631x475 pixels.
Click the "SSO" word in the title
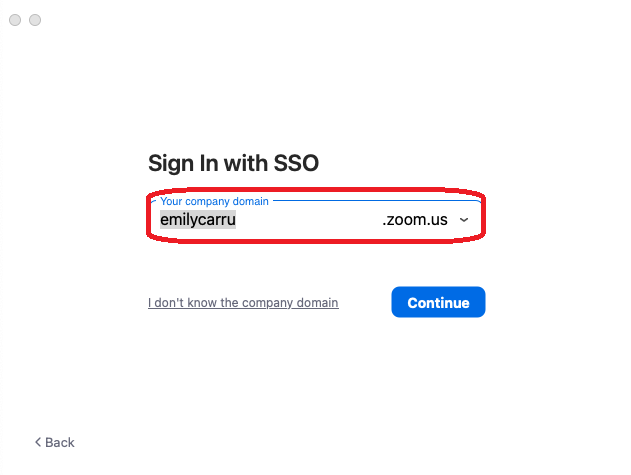pyautogui.click(x=296, y=163)
